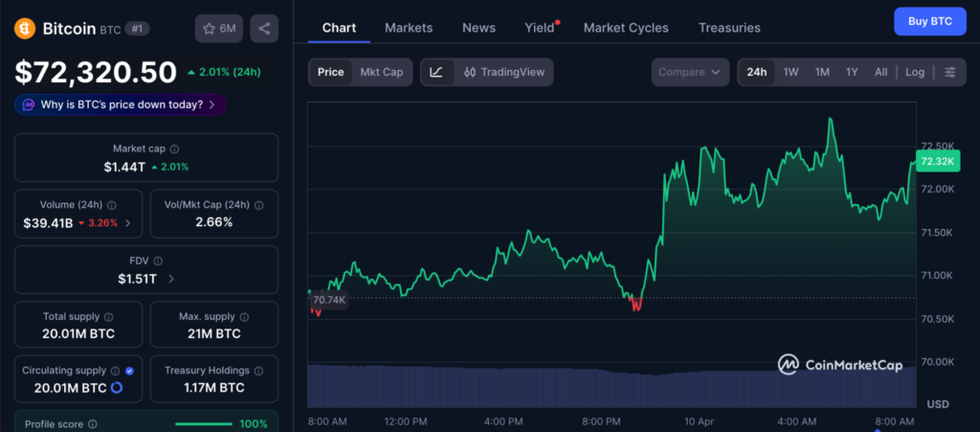
Task: Switch to the Markets tab
Action: [x=409, y=28]
